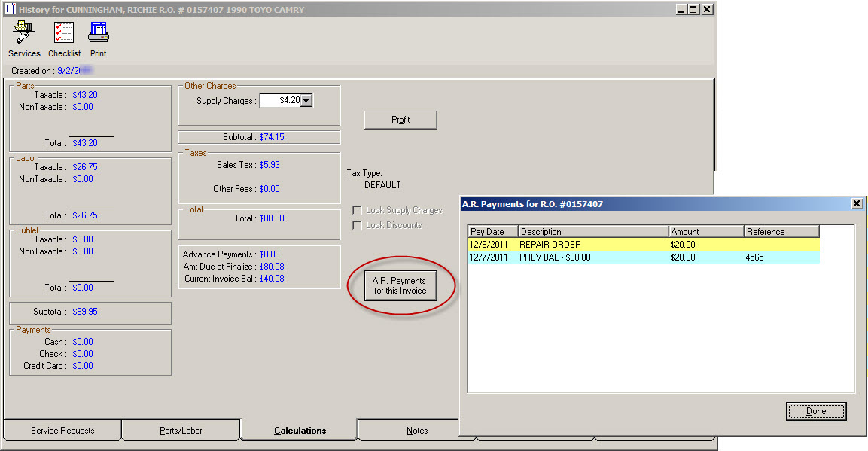Toggle the Lock Discounts checkbox
The height and width of the screenshot is (451, 868).
[358, 225]
